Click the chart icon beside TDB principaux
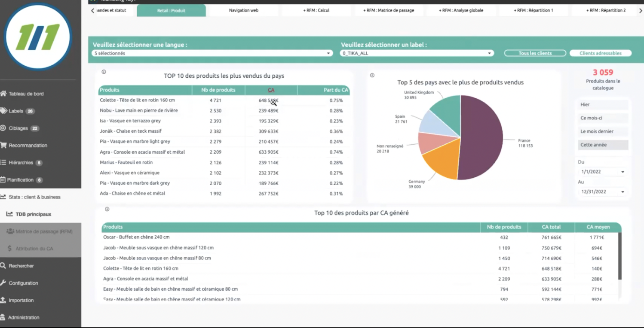644x328 pixels. (9, 214)
